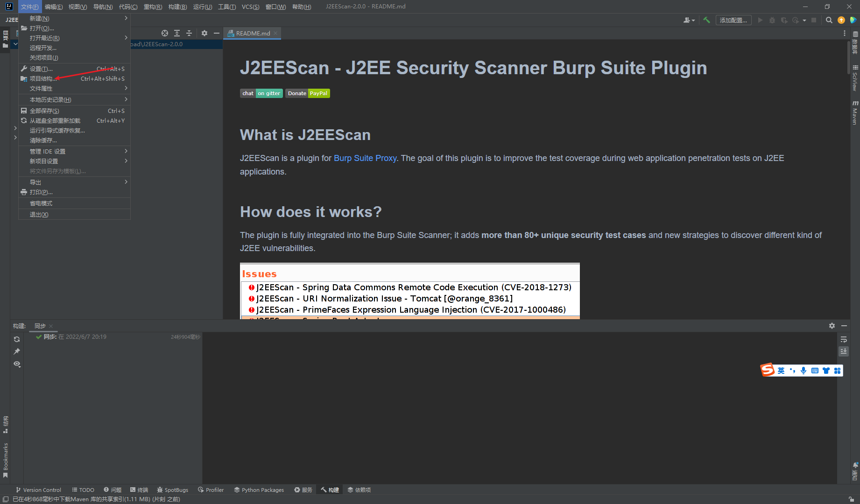The height and width of the screenshot is (504, 860).
Task: Open Profiler tool window
Action: 211,490
